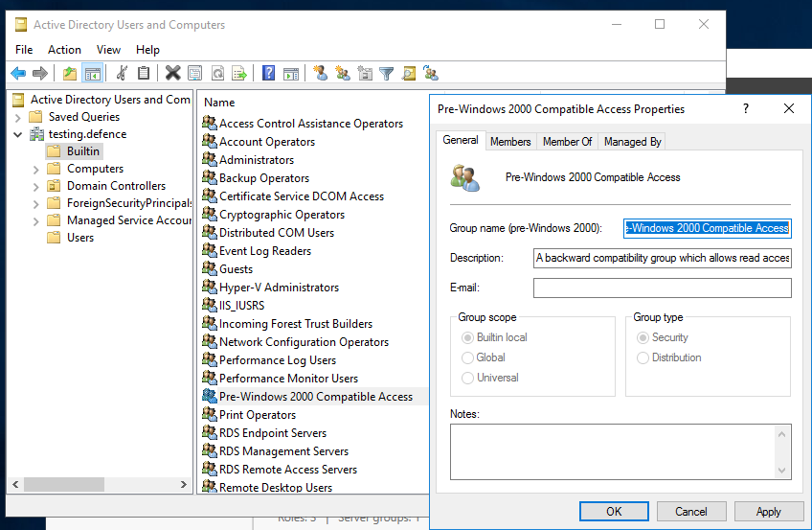Image resolution: width=812 pixels, height=530 pixels.
Task: Select Global group scope
Action: click(x=467, y=358)
